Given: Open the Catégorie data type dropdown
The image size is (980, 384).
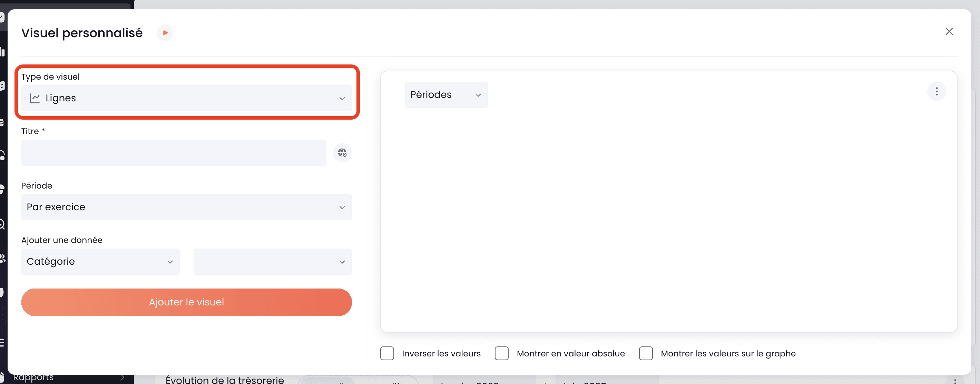Looking at the screenshot, I should click(x=100, y=262).
